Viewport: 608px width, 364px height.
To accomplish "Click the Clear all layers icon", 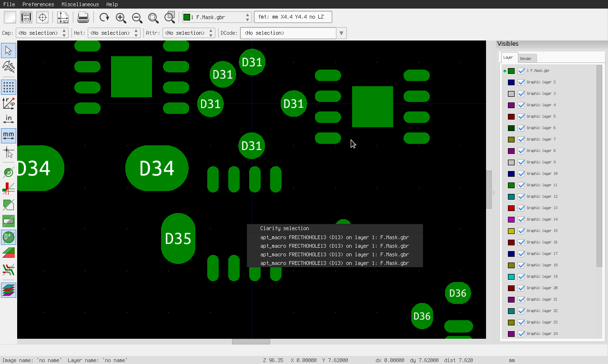I will (10, 18).
